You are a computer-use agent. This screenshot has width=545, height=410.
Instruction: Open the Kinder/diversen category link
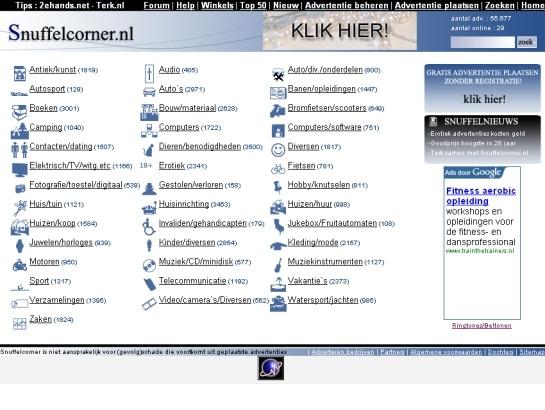(x=187, y=242)
